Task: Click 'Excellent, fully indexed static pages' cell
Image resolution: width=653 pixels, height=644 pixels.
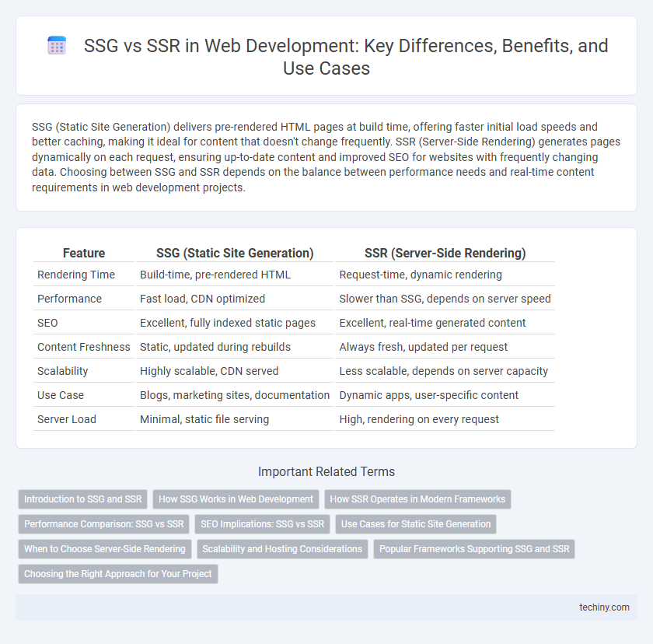Action: (x=227, y=323)
